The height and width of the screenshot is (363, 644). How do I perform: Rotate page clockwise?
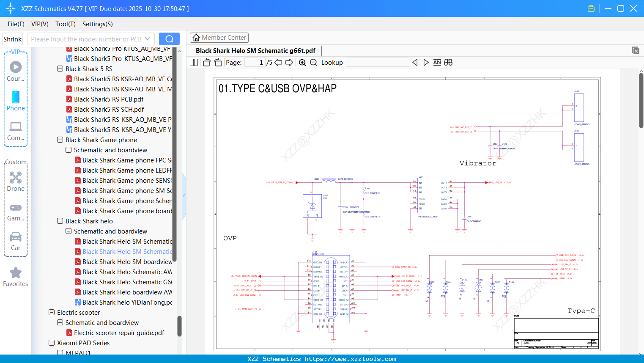pos(218,63)
